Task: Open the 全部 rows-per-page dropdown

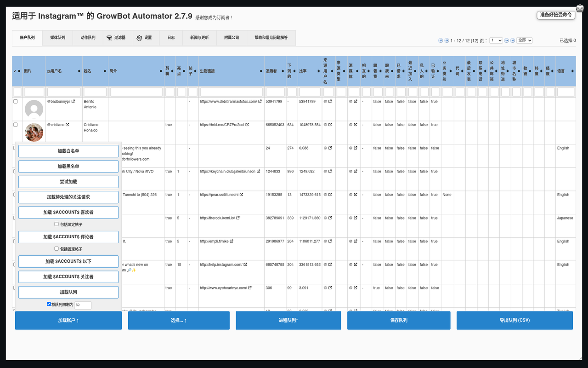Action: [524, 40]
